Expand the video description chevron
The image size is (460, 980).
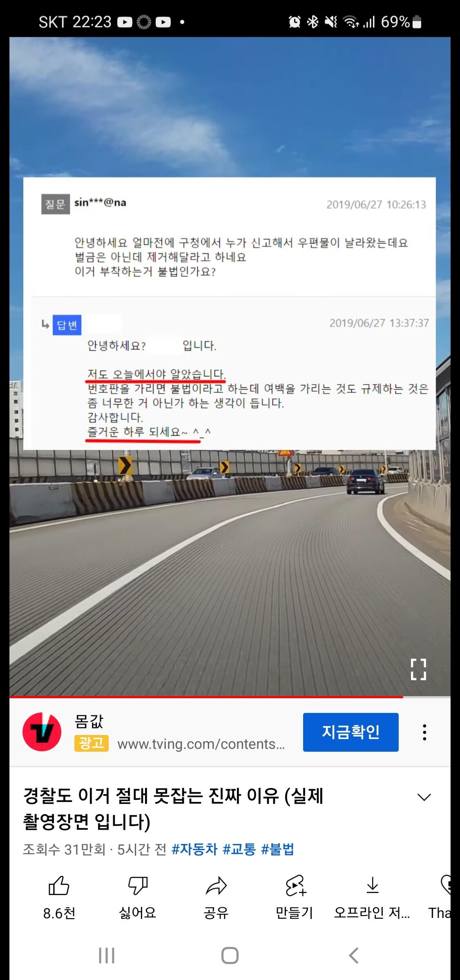click(x=424, y=797)
